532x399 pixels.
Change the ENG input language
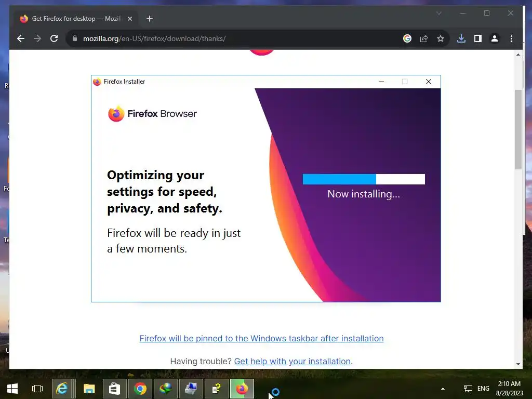click(483, 389)
